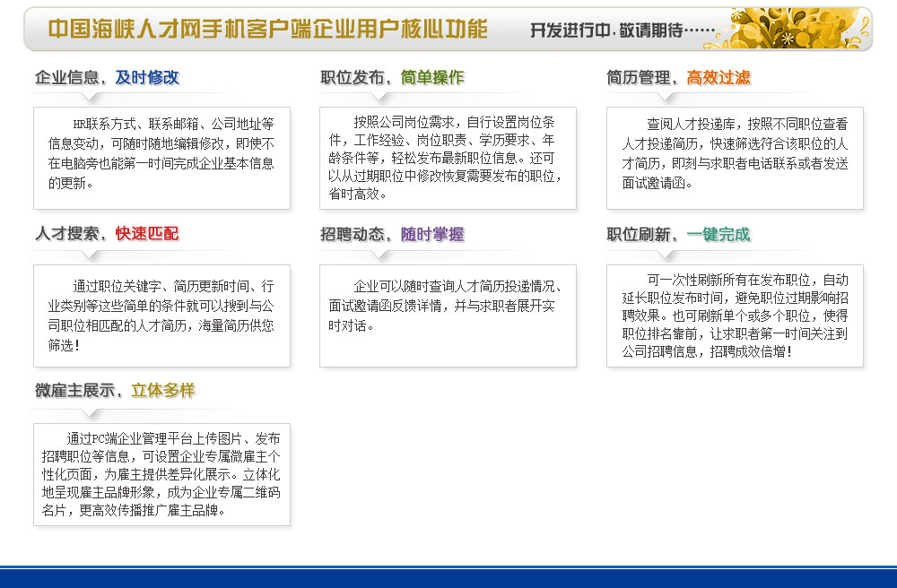Click the green 简单操作 heading text
Viewport: 897px width, 588px height.
point(432,77)
